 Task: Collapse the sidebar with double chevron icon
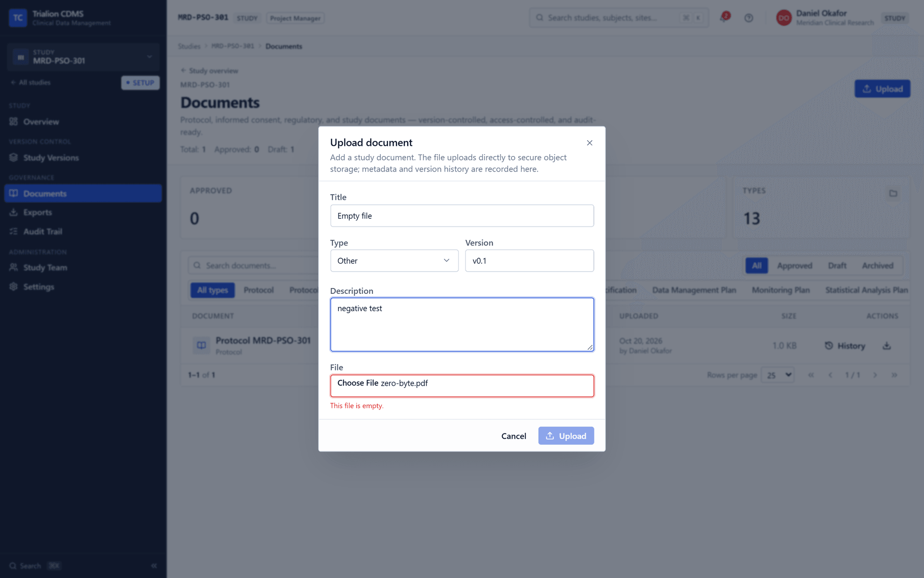point(154,565)
